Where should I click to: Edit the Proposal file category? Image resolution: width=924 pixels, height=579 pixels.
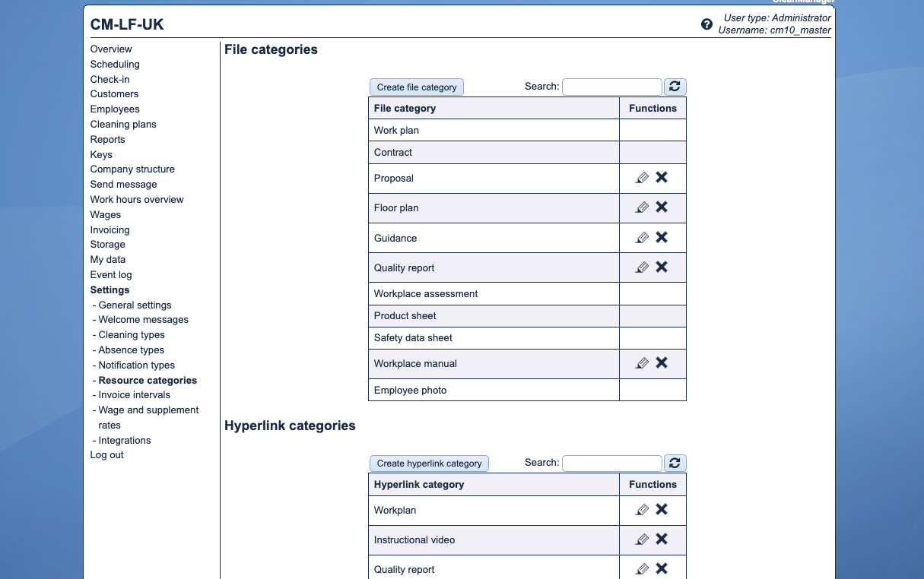[643, 177]
